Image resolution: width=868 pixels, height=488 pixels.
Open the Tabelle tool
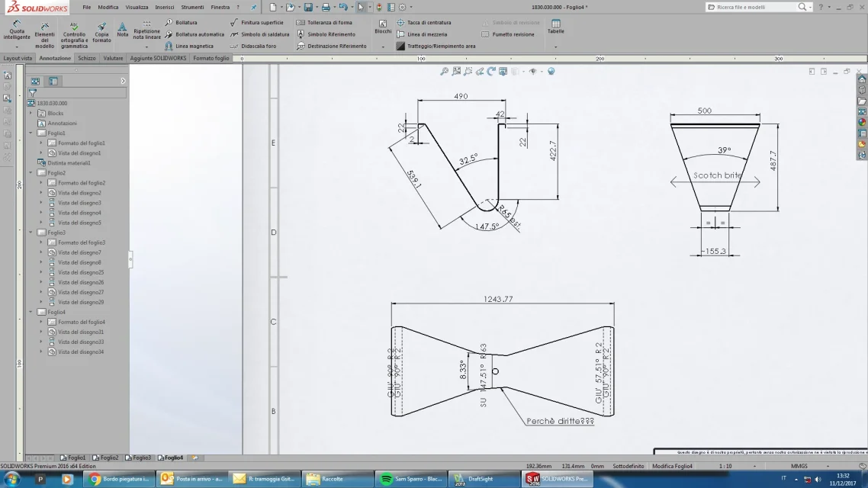point(556,27)
